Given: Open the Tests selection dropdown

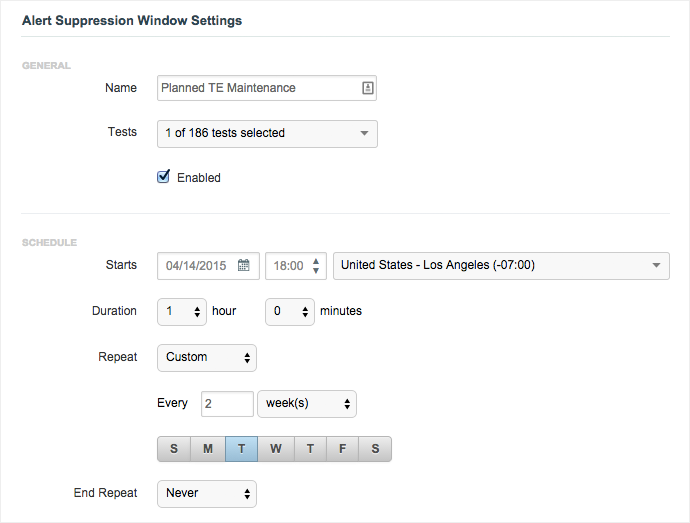Looking at the screenshot, I should pos(267,133).
